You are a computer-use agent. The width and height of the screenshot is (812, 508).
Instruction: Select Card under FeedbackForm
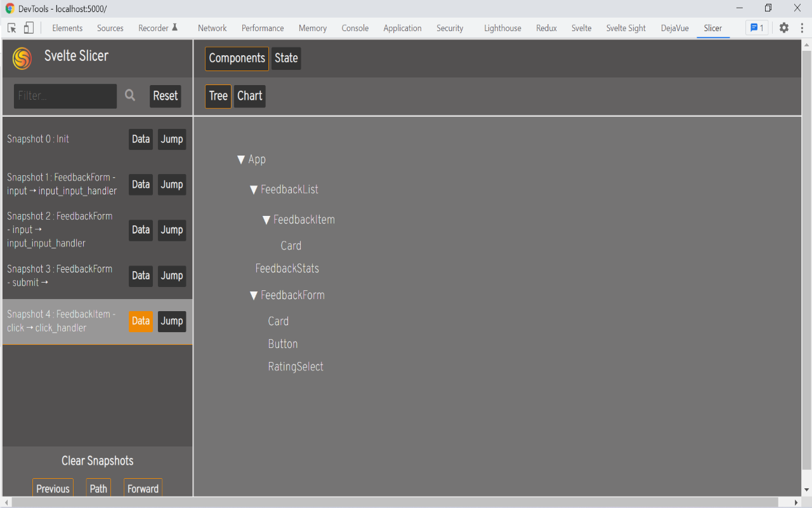pos(278,321)
